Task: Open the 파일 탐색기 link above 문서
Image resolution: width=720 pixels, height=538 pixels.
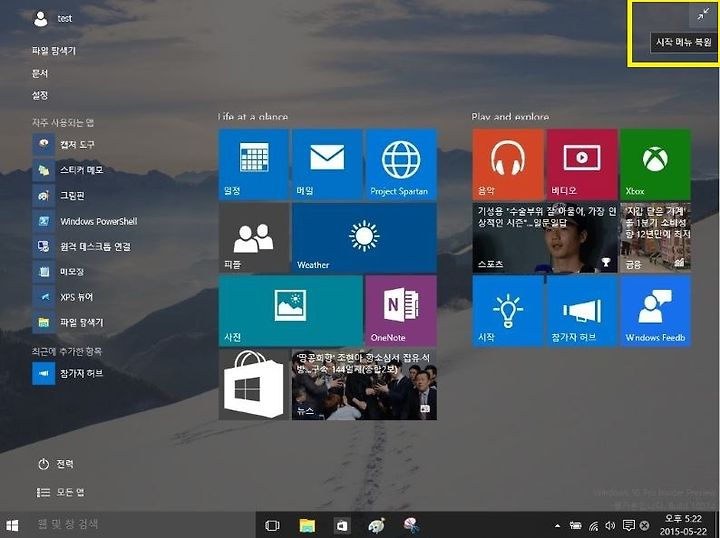Action: (x=54, y=50)
